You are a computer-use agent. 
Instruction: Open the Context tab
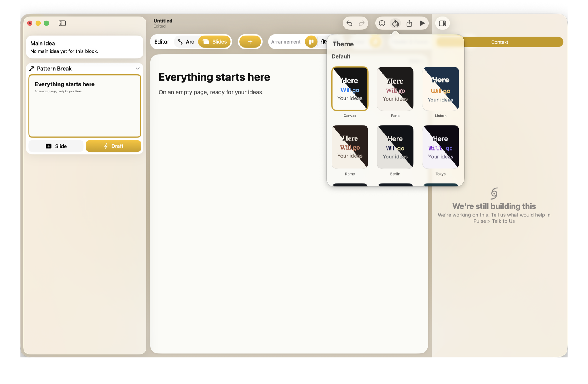click(500, 42)
